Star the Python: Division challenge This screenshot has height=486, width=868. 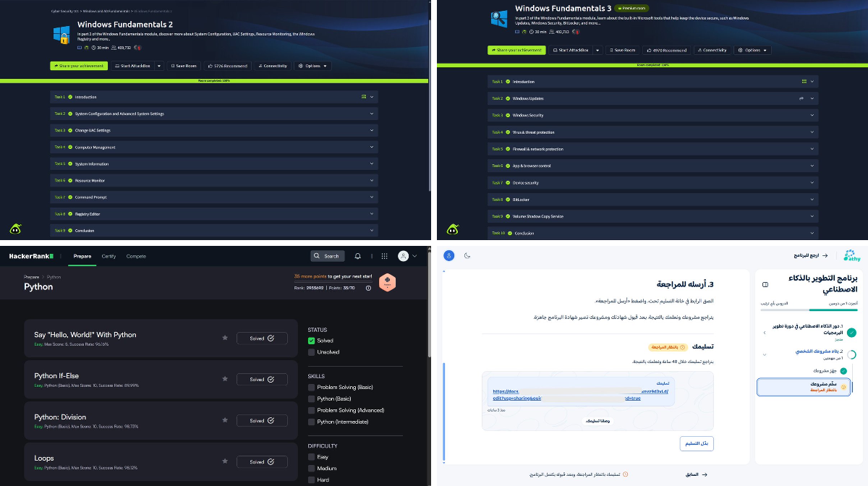pos(225,420)
